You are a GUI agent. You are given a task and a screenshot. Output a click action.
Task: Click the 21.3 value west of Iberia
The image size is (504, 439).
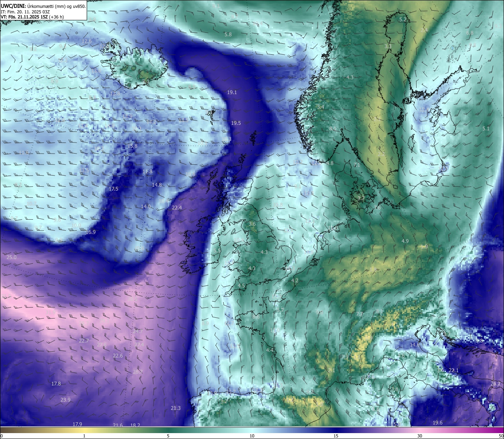176,408
